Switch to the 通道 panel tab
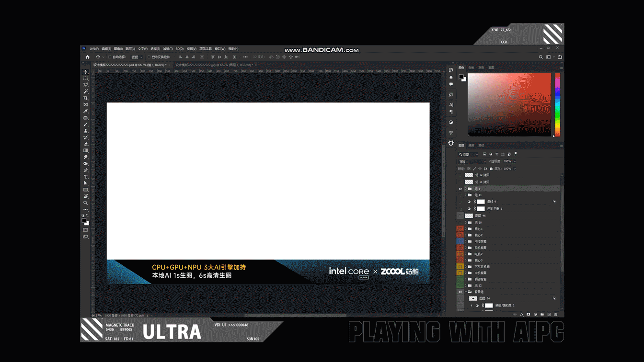This screenshot has height=362, width=644. pyautogui.click(x=471, y=146)
